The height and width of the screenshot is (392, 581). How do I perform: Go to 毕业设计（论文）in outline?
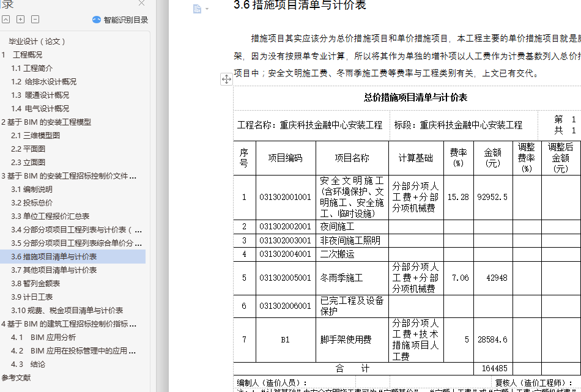coord(37,42)
